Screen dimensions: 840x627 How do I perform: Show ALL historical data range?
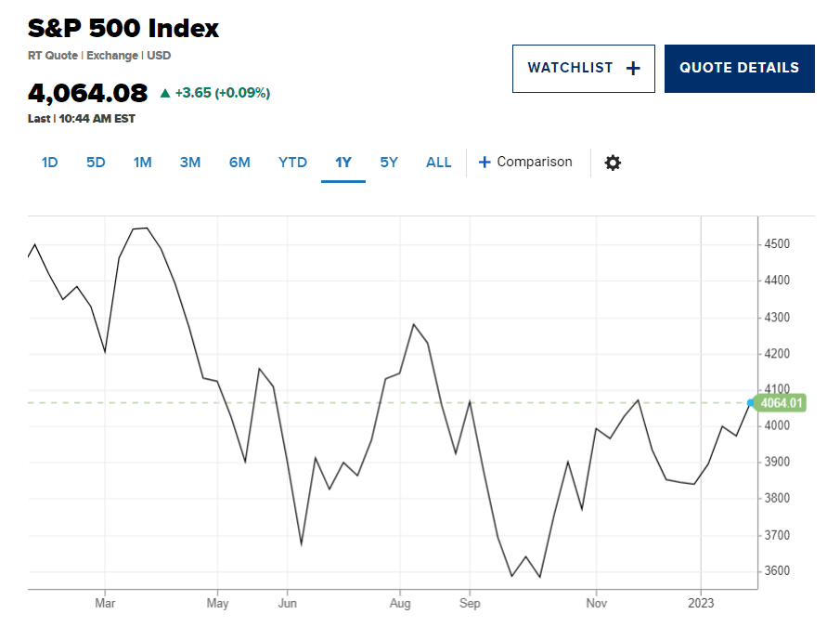pyautogui.click(x=439, y=163)
